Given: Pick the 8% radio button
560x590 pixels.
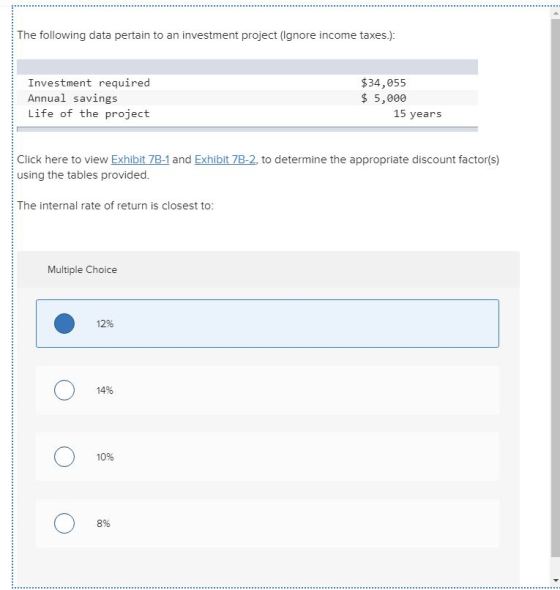Looking at the screenshot, I should (x=64, y=523).
